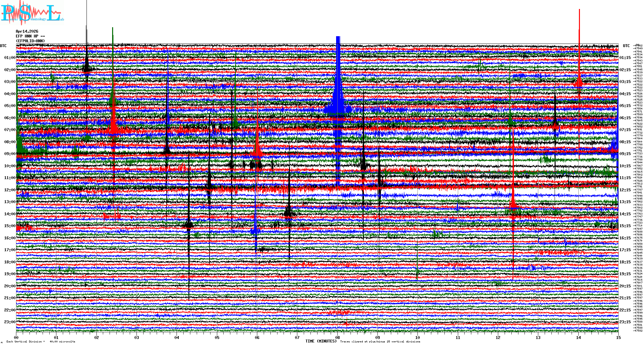Select the 09:15 label on right side
Screen dimensions: 644x346
tap(625, 154)
